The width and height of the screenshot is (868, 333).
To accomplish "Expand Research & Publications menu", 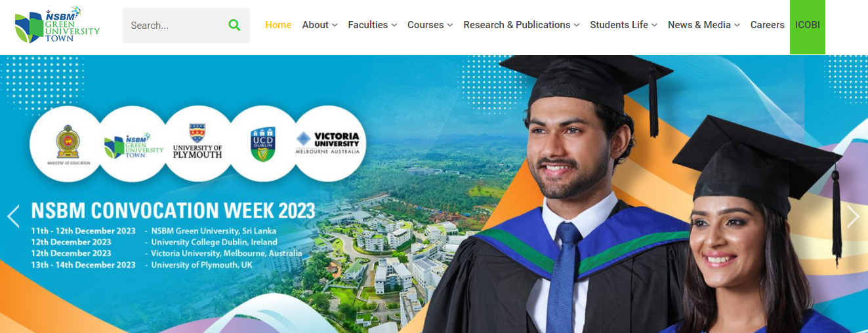I will pos(521,25).
